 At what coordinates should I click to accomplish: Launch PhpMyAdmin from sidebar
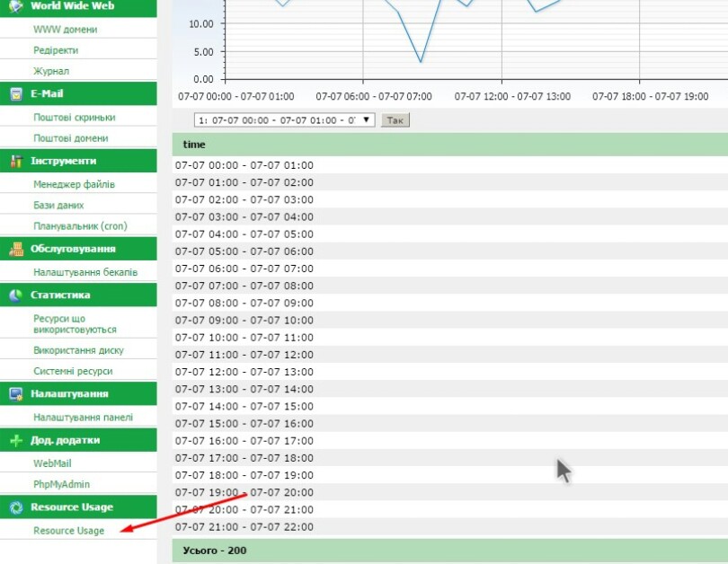(62, 484)
